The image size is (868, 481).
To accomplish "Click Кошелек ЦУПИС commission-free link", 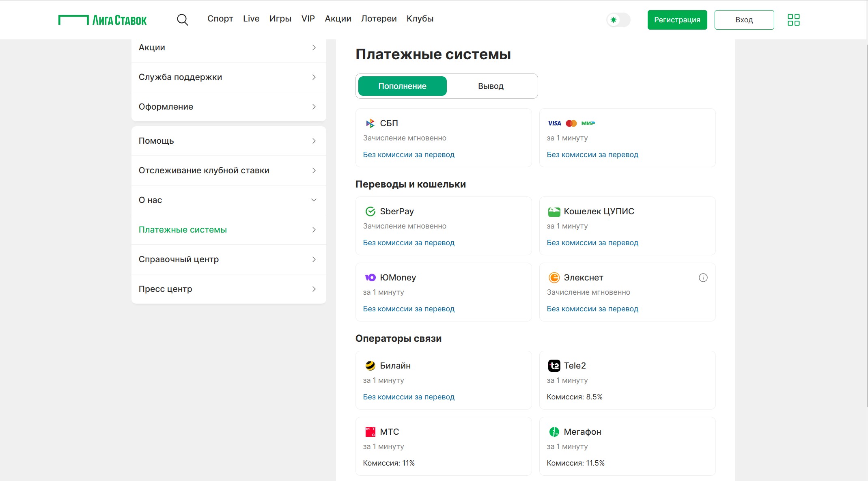I will [592, 243].
